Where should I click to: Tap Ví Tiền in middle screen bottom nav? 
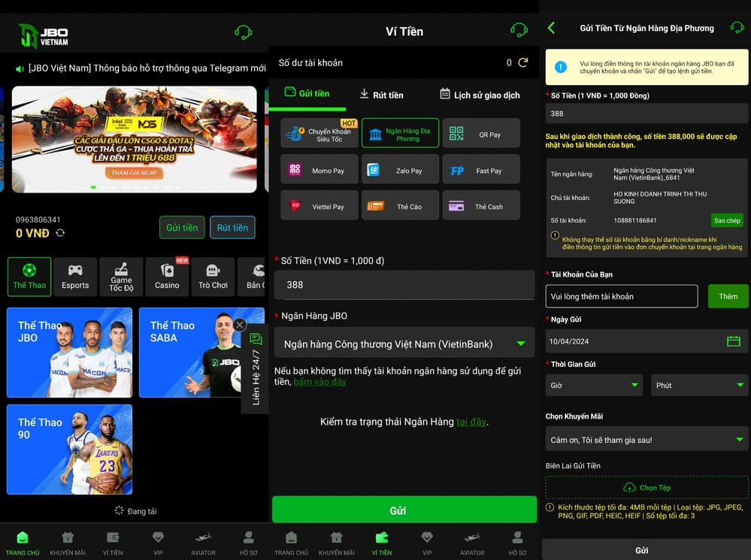point(382,543)
